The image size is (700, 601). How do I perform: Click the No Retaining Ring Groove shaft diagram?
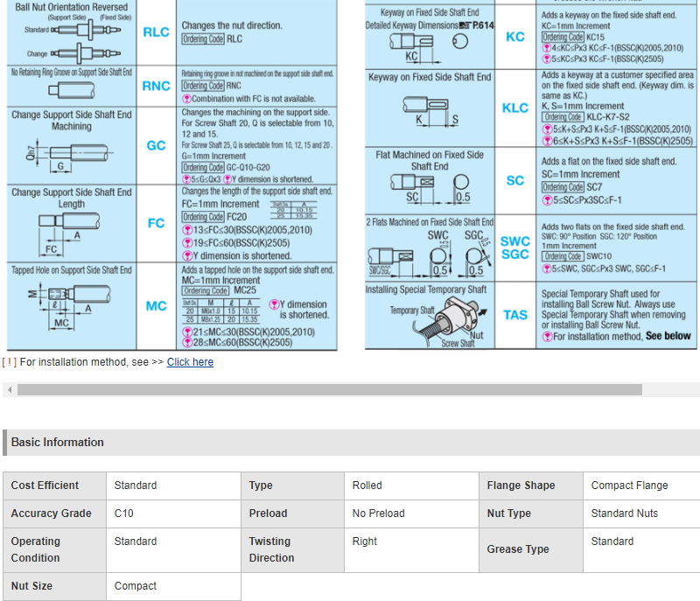[72, 91]
